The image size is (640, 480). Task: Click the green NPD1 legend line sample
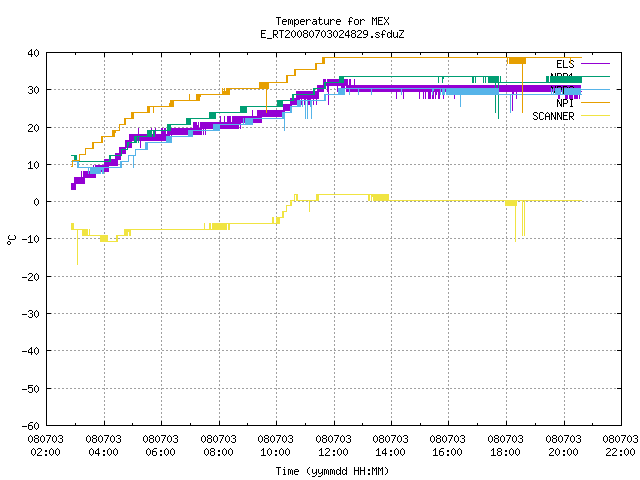coord(595,76)
